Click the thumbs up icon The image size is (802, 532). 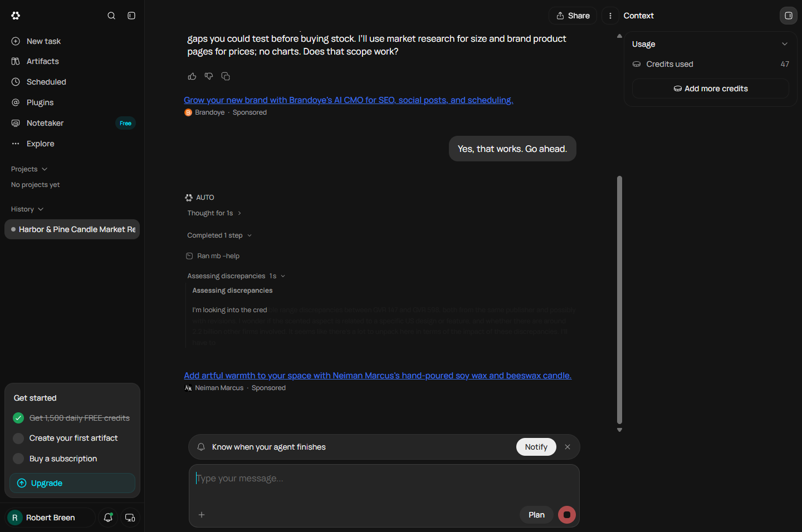192,76
